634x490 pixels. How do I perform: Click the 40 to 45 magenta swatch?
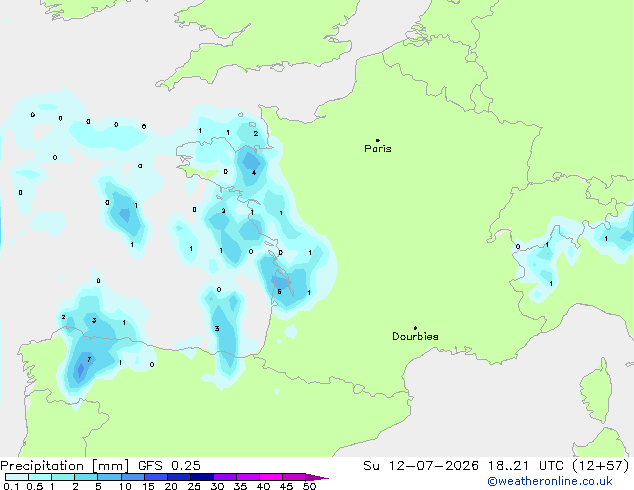[271, 477]
